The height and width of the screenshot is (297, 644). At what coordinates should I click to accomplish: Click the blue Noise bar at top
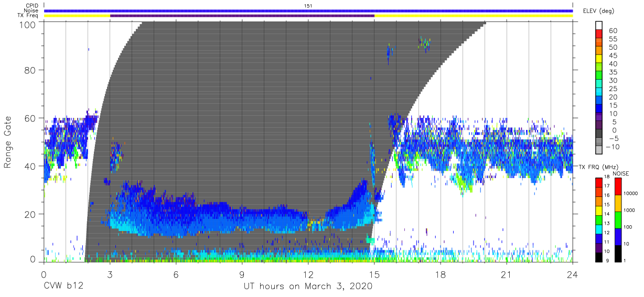click(308, 10)
